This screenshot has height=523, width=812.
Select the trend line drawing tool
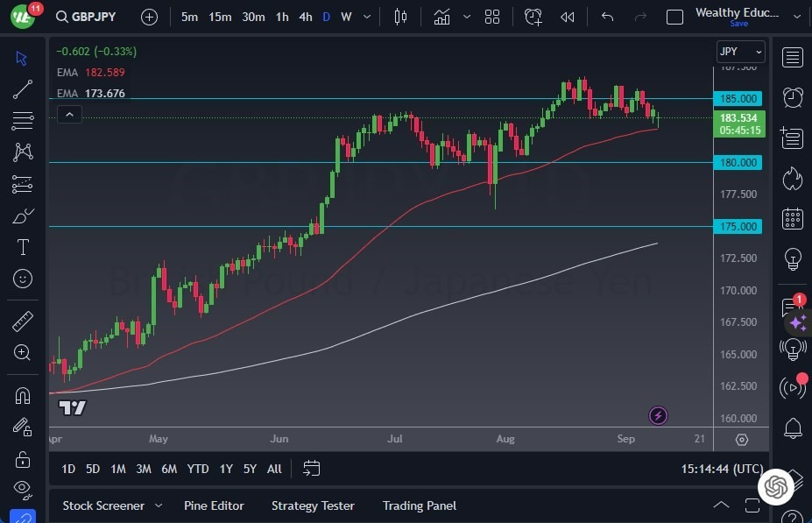(x=22, y=88)
